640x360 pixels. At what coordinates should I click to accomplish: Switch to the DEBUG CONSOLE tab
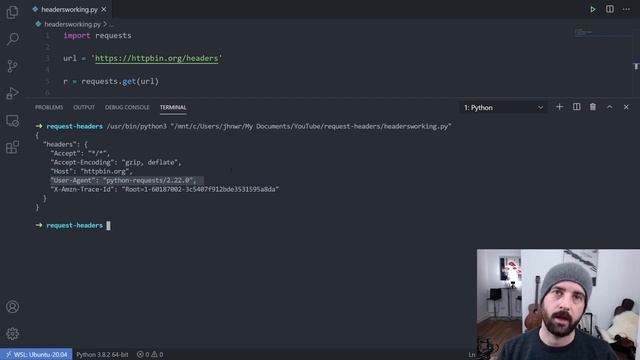tap(127, 107)
